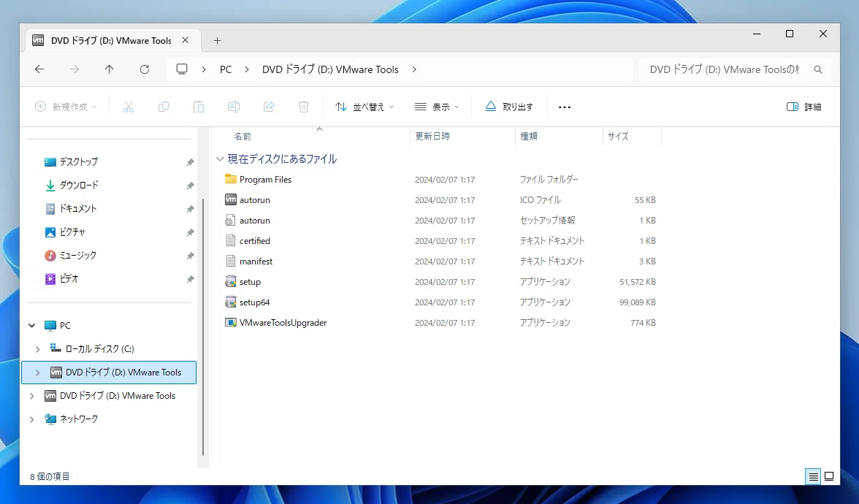Open a new tab with plus button
859x504 pixels.
pyautogui.click(x=218, y=41)
